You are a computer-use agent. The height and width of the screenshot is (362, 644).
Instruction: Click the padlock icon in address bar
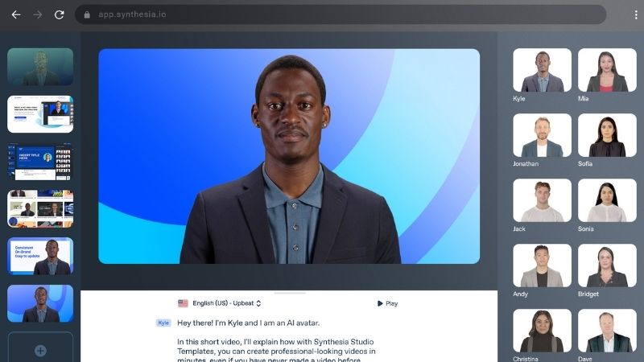click(x=87, y=14)
